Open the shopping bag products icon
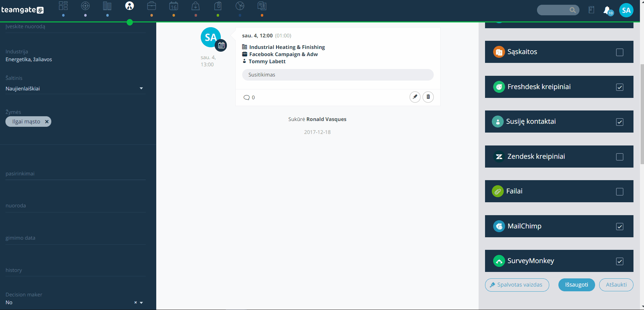This screenshot has width=644, height=310. click(196, 6)
